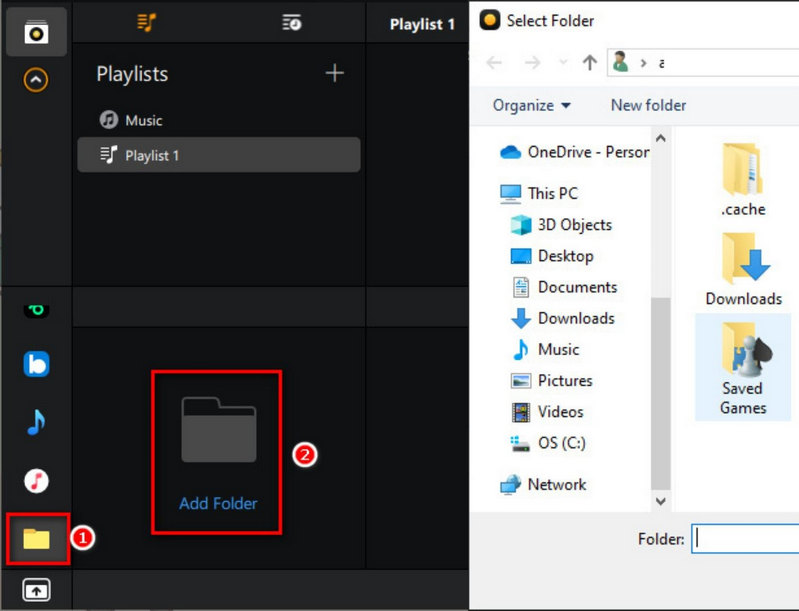This screenshot has height=611, width=799.
Task: Open the blue Beatport-style 'b' icon
Action: (36, 364)
